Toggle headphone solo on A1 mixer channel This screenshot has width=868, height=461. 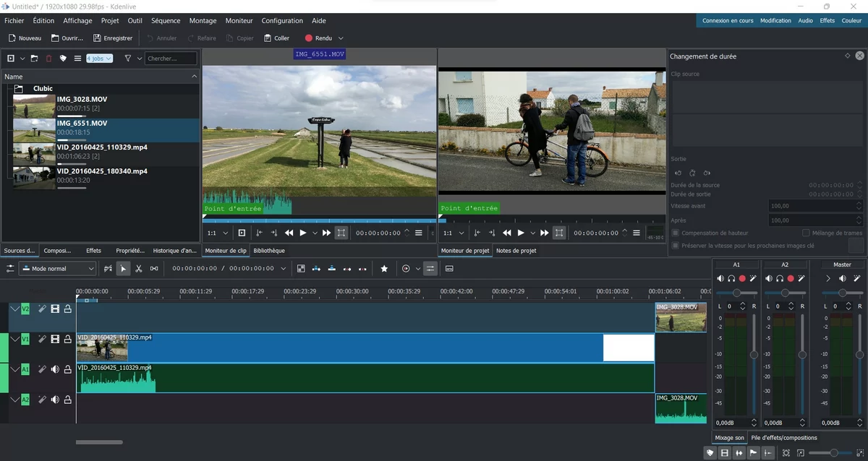[x=731, y=278]
